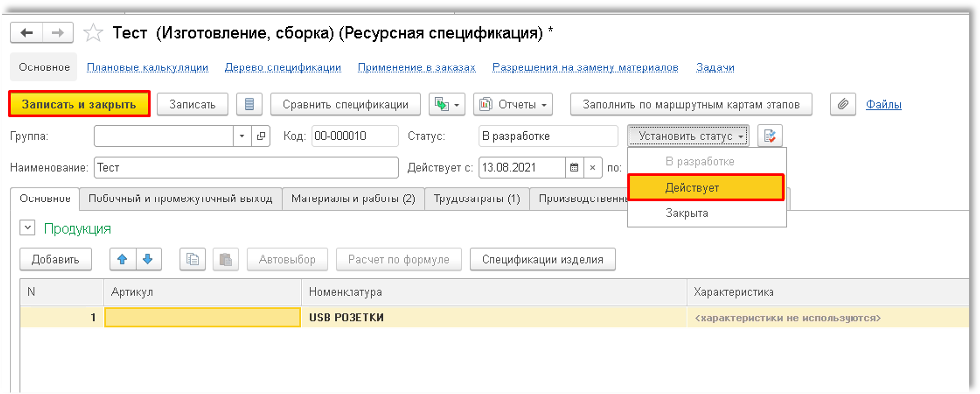
Task: Click the Статус field В разработке
Action: (548, 136)
